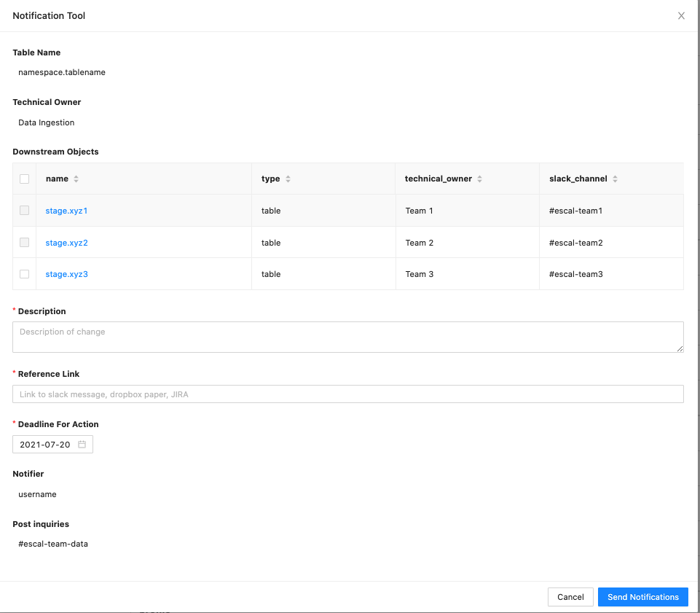This screenshot has height=613, width=700.
Task: Close the Notification Tool dialog
Action: 681,16
